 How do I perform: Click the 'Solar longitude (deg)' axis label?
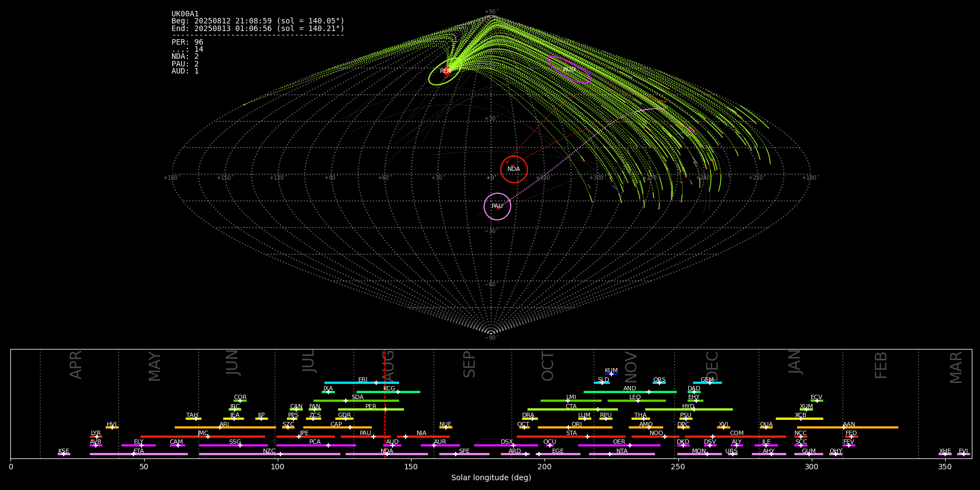click(x=491, y=478)
